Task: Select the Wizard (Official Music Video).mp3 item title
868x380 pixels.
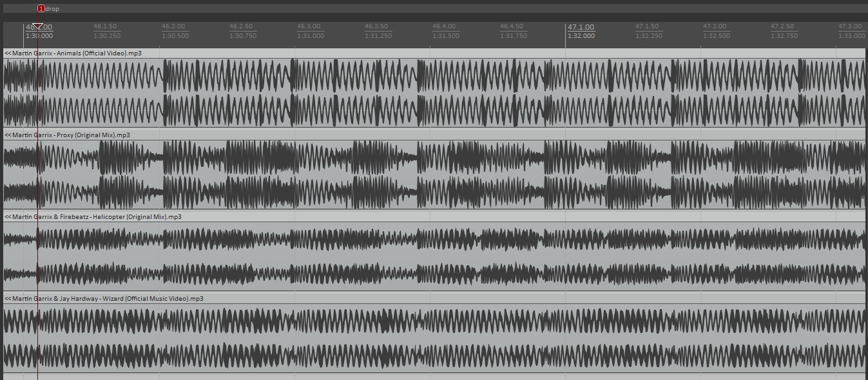Action: 104,299
